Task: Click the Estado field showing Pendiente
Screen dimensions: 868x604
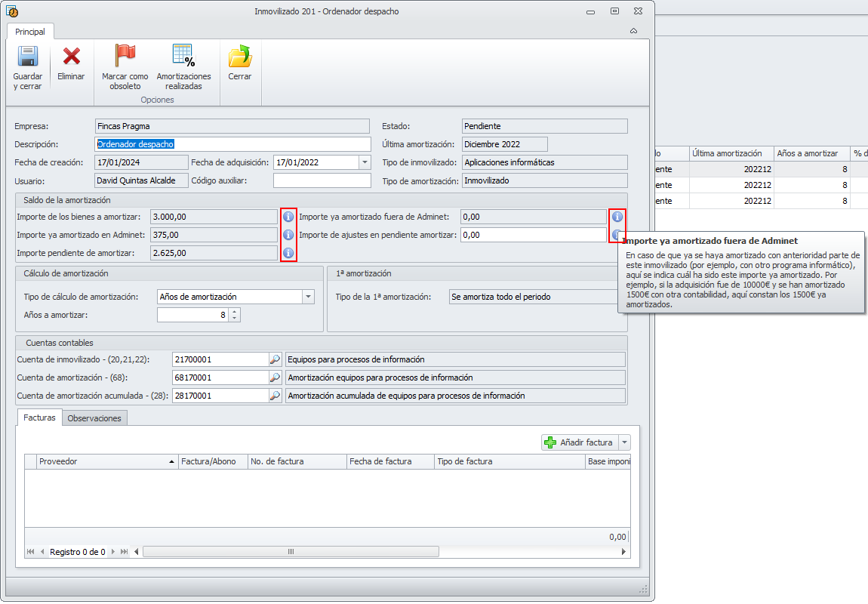Action: pos(545,126)
